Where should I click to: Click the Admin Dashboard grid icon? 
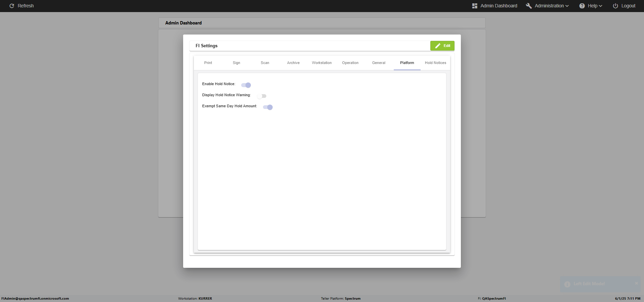(x=475, y=6)
